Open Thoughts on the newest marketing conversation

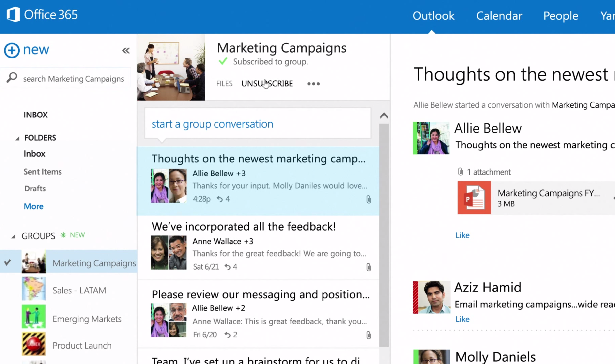pyautogui.click(x=258, y=181)
